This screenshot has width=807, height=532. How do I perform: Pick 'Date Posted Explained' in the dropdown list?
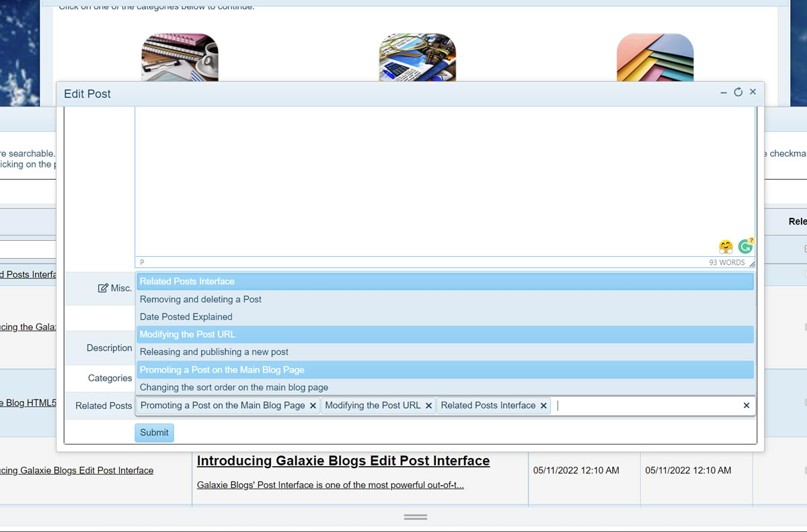445,317
